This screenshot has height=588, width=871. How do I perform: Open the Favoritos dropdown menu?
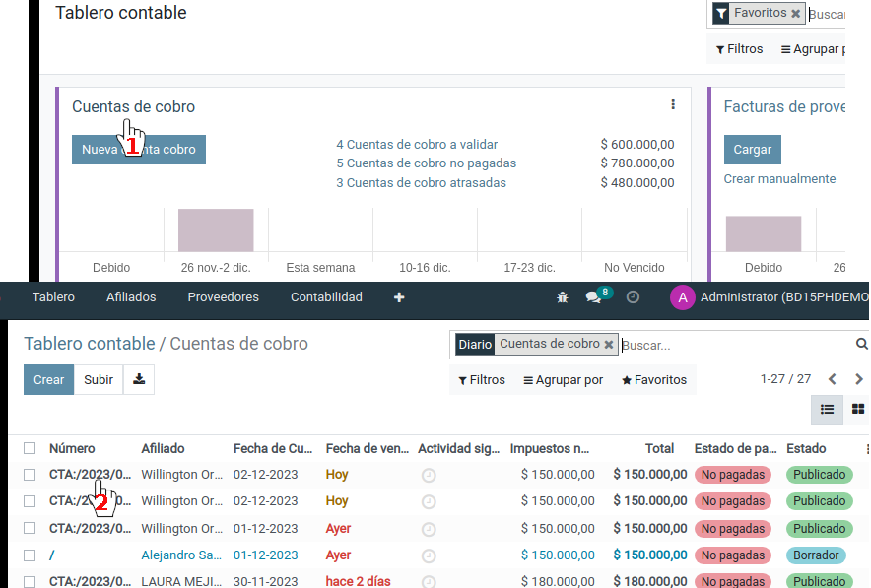[x=654, y=380]
